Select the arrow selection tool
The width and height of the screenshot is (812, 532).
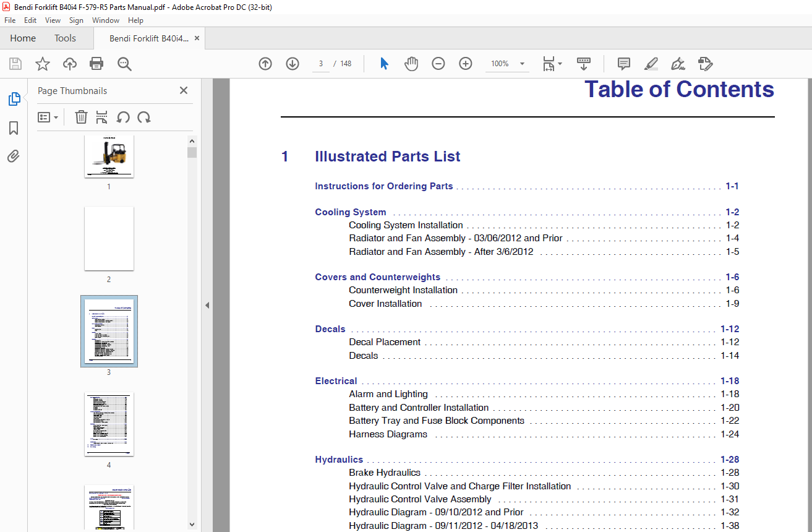click(384, 64)
